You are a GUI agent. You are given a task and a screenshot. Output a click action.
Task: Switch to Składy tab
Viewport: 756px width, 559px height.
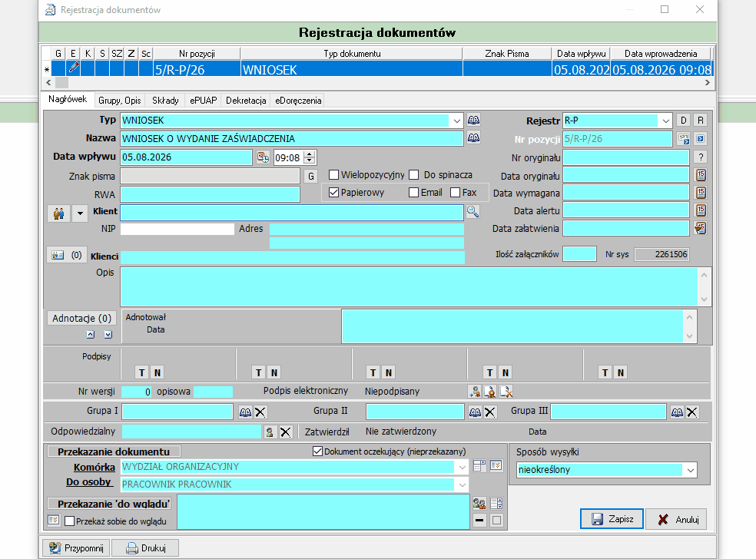point(165,101)
